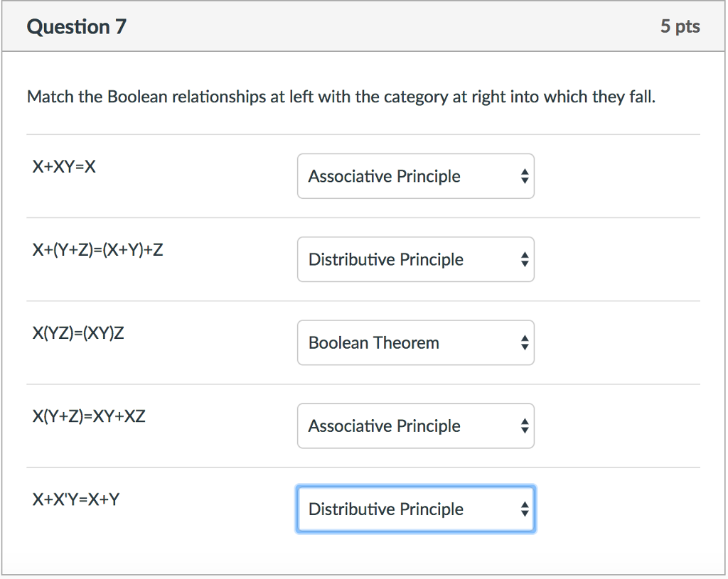The width and height of the screenshot is (728, 579).
Task: Click the stepper arrows beside Associative Principle
Action: [524, 176]
